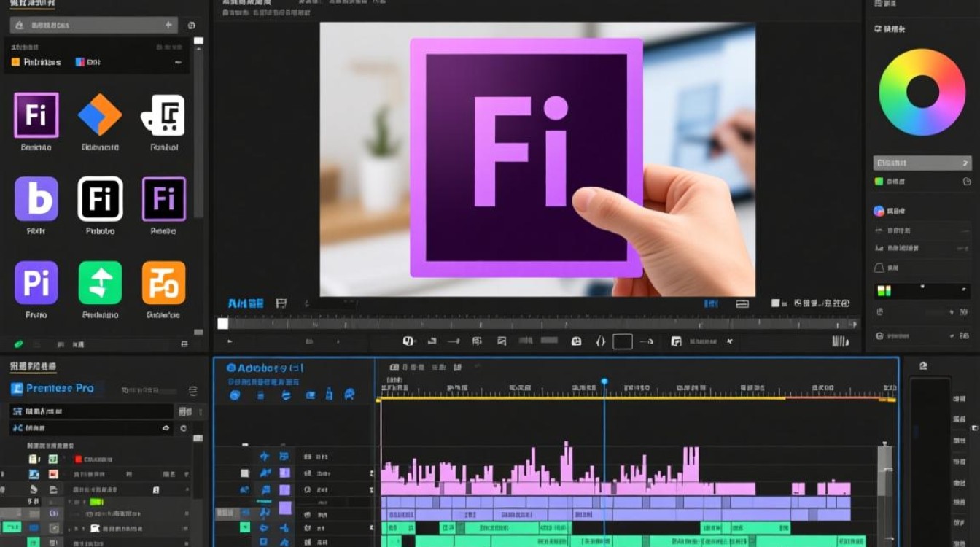The width and height of the screenshot is (980, 547).
Task: Toggle the green square in the timeline track headers
Action: click(245, 527)
